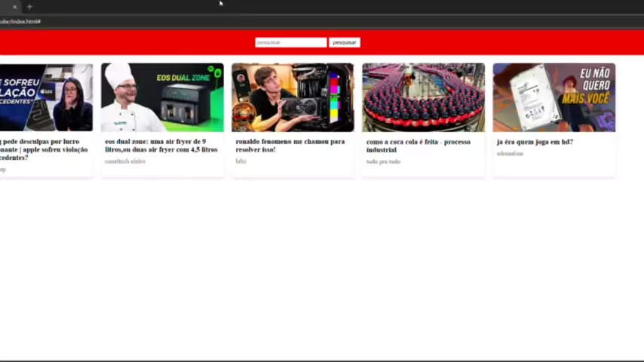Click the browser address bar URL
The image size is (644, 362).
[x=21, y=21]
